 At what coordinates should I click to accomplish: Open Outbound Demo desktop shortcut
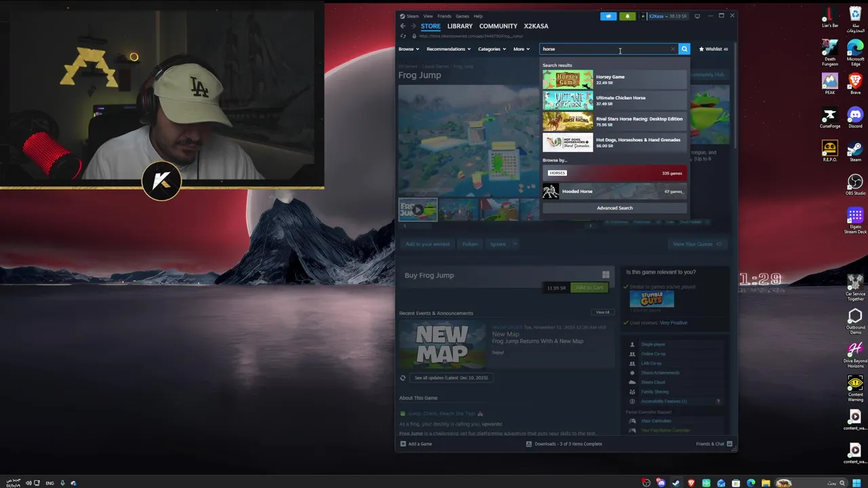tap(855, 321)
